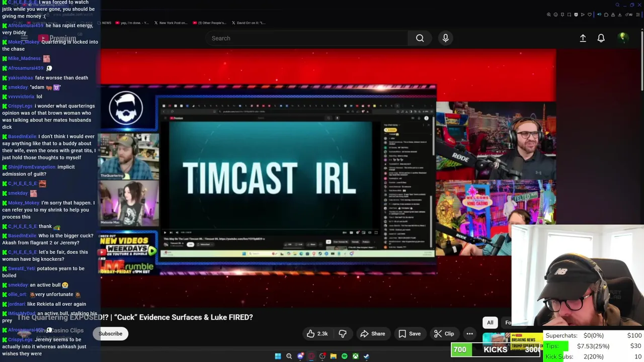
Task: Click username Mike_Madness in chat
Action: click(24, 58)
